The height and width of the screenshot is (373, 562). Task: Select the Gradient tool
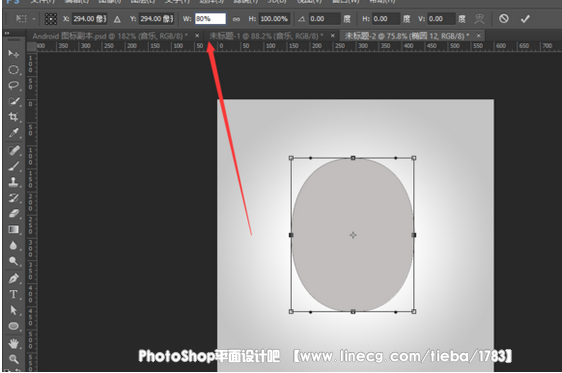(14, 229)
